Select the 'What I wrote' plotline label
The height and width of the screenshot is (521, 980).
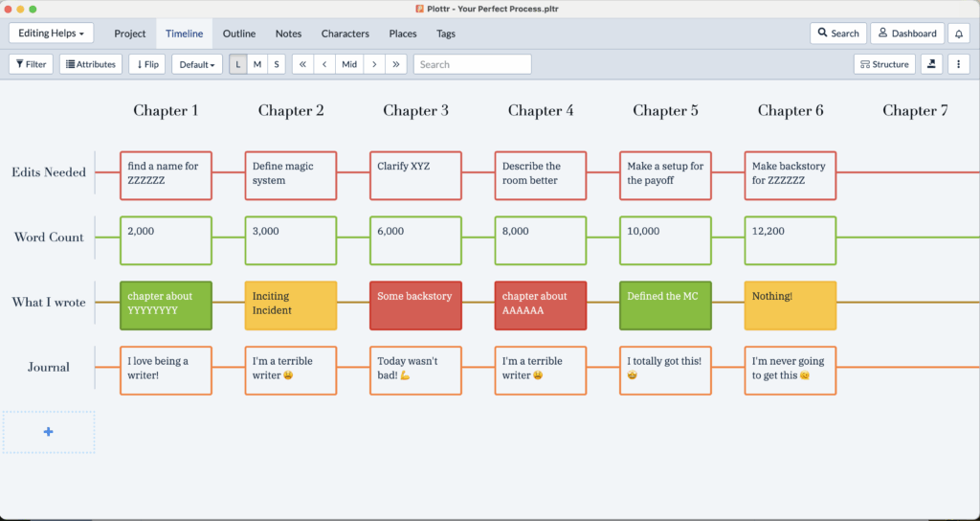(49, 303)
